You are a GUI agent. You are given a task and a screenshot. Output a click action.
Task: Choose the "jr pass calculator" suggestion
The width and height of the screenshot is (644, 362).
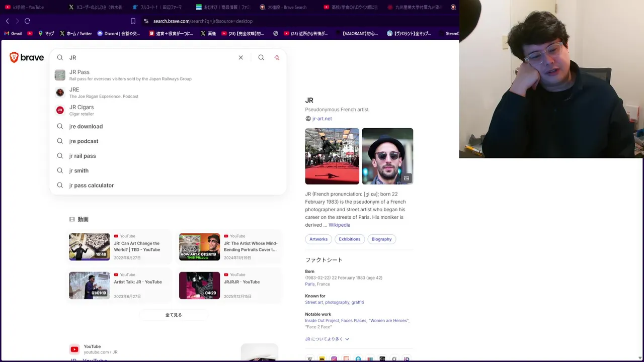pyautogui.click(x=168, y=185)
